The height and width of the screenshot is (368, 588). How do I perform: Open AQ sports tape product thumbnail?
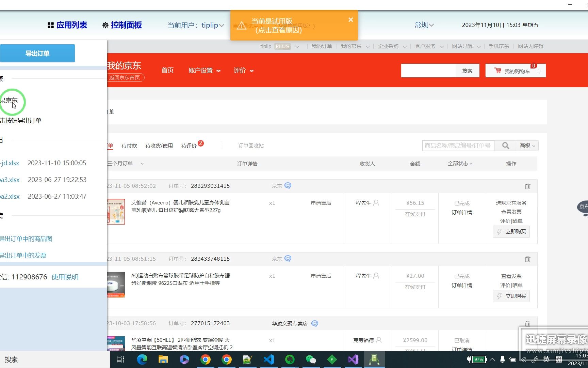tap(116, 285)
